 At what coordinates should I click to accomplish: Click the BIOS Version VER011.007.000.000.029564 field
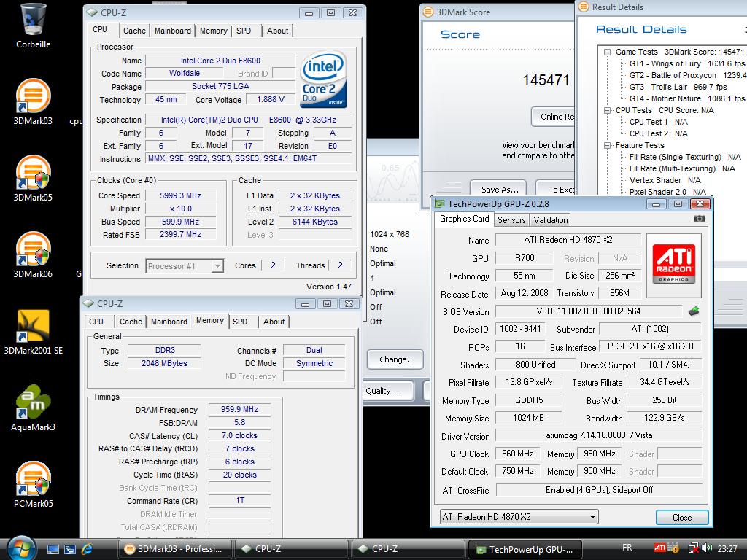tap(589, 311)
